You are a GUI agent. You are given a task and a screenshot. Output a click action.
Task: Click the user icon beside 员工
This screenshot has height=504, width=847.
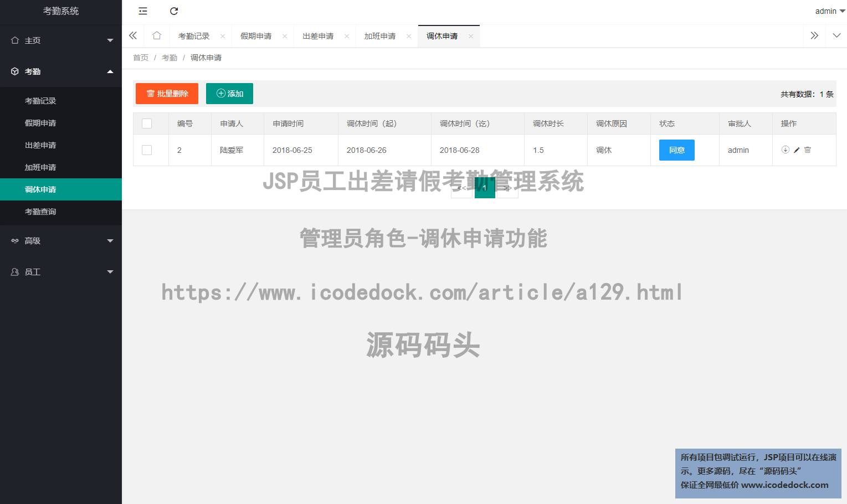tap(15, 272)
